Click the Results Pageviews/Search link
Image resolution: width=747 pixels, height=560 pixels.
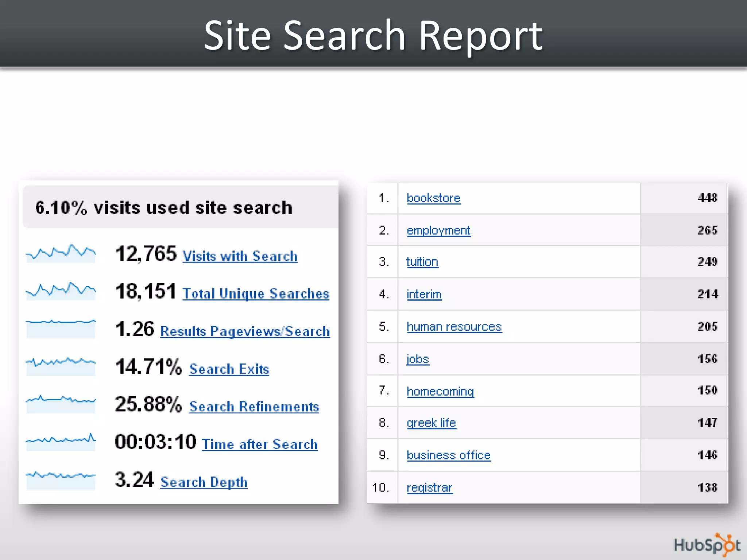[245, 331]
